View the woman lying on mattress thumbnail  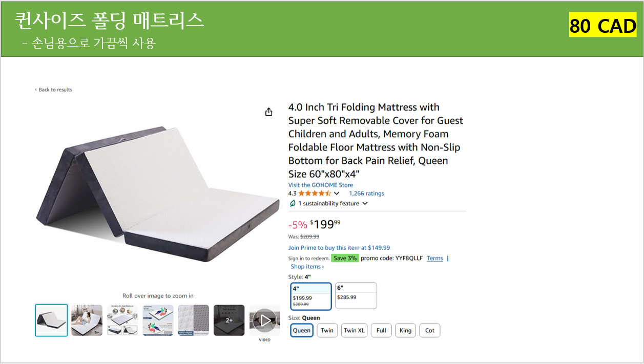87,320
